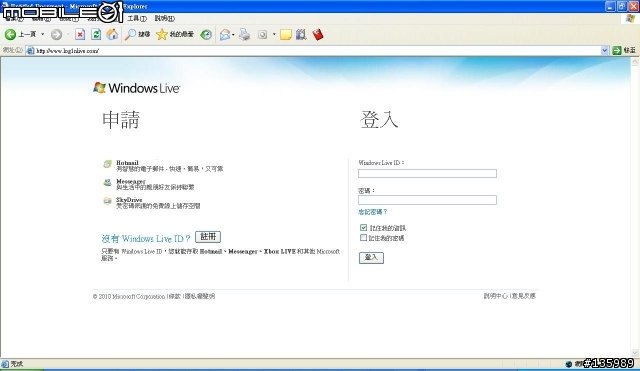Viewport: 640px width, 371px height.
Task: Click the red toolbar icon
Action: coord(318,35)
